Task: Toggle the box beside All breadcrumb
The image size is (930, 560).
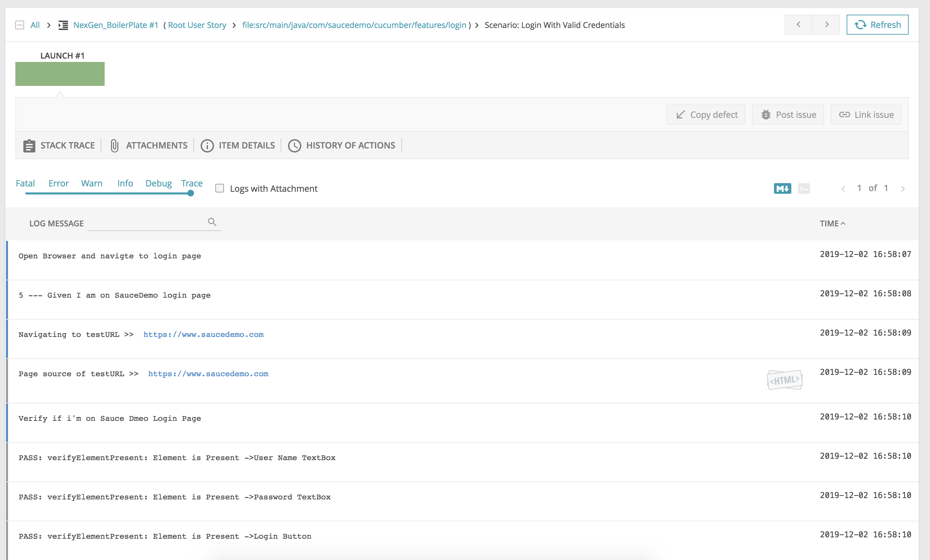Action: (20, 25)
